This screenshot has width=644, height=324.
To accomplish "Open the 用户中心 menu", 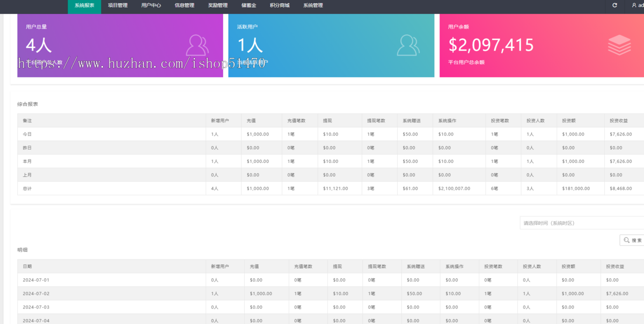I will (151, 5).
